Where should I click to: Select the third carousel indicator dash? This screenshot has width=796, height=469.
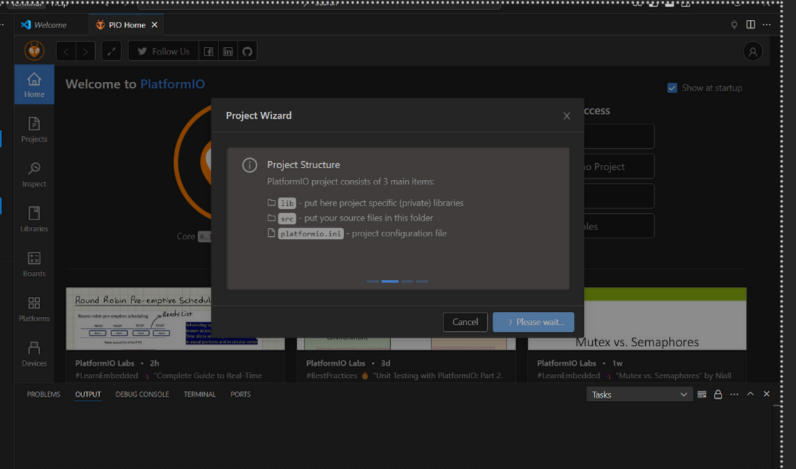407,281
